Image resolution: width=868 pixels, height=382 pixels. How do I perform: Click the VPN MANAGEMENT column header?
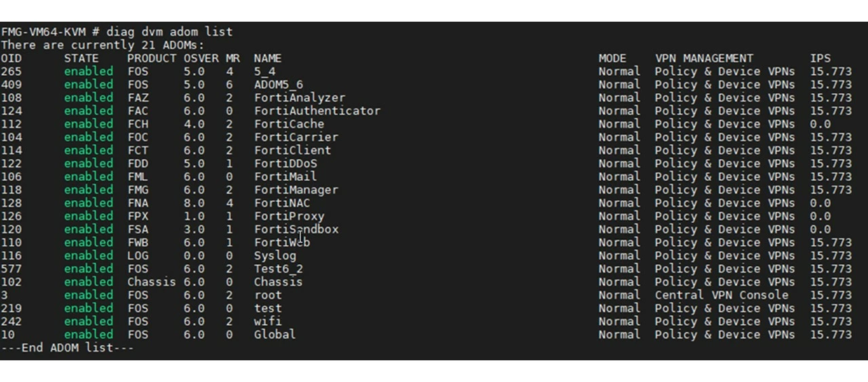704,58
